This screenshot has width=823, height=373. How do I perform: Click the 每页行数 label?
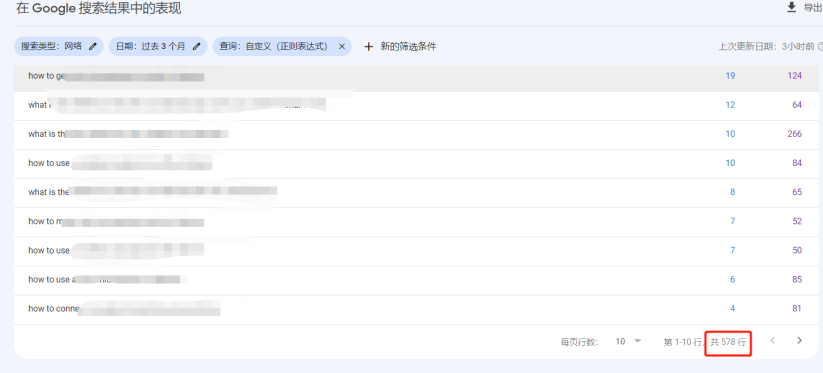click(x=579, y=342)
